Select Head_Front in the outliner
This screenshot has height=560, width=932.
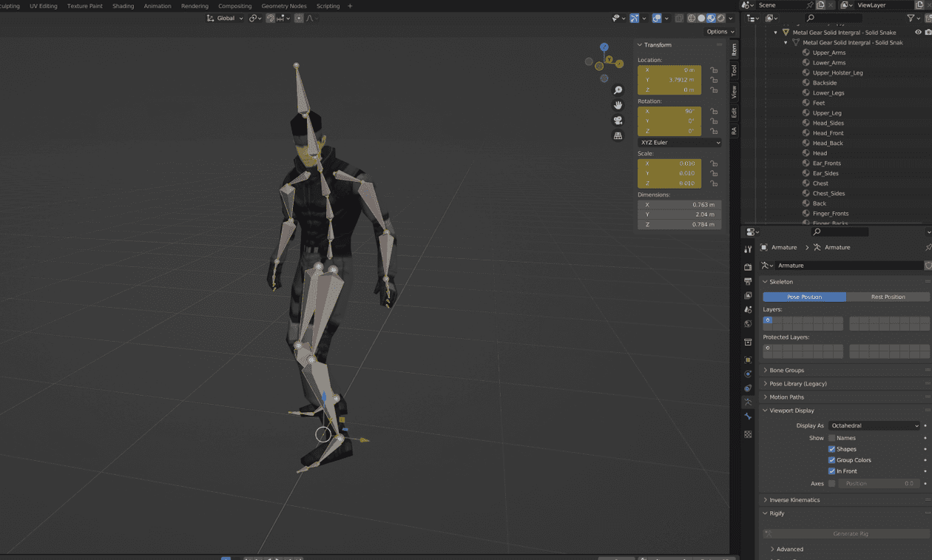(828, 133)
